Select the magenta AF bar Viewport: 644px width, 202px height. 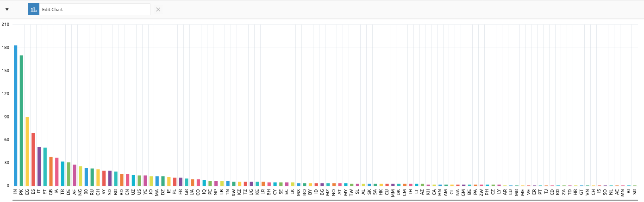pos(75,175)
